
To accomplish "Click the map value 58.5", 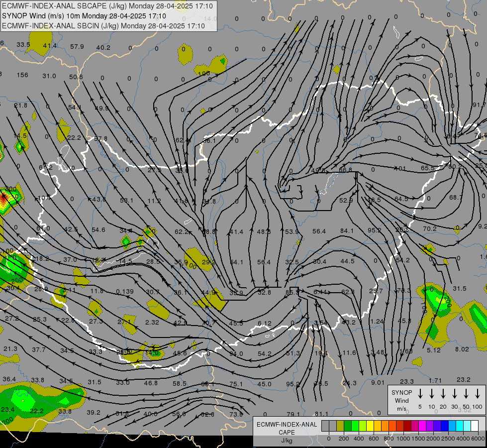I will (180, 384).
